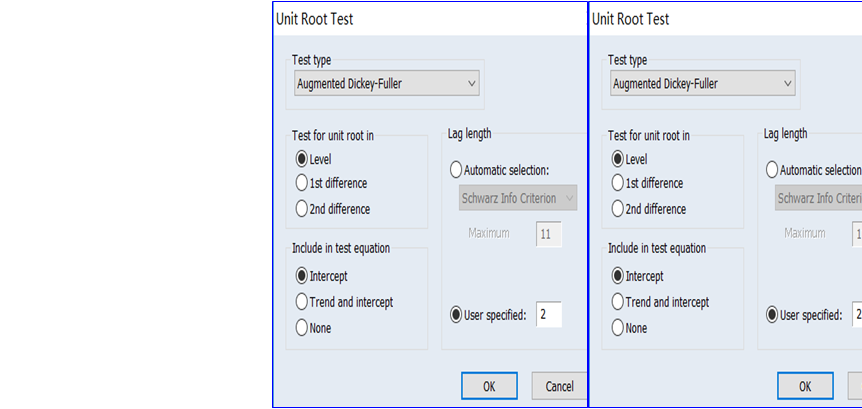This screenshot has height=409, width=862.
Task: Choose 1st difference in right dialog
Action: point(618,183)
